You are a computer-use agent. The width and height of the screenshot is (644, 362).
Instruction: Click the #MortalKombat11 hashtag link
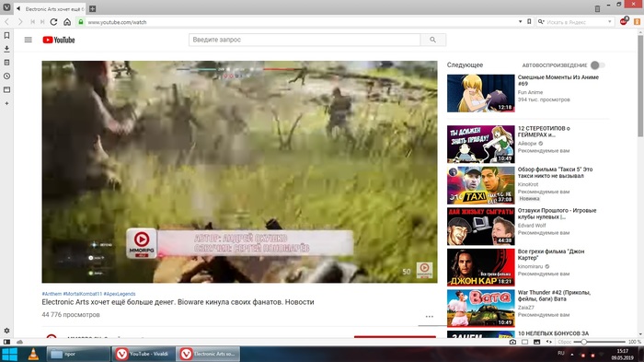pyautogui.click(x=82, y=294)
